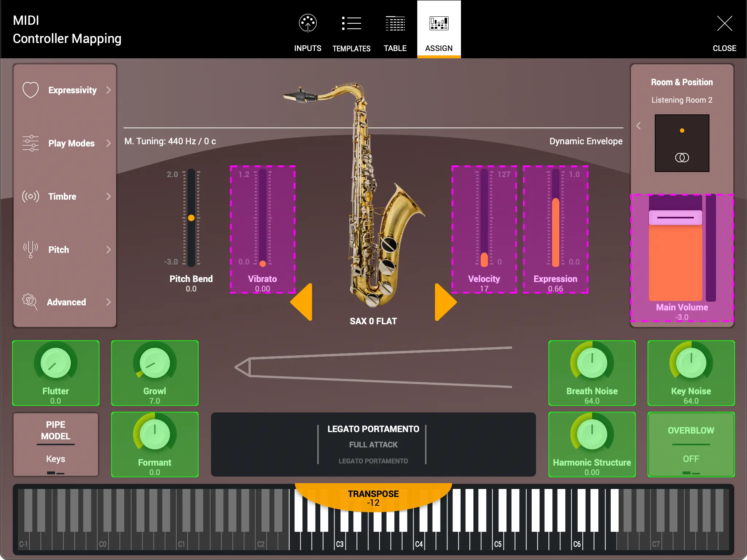
Task: Expand the Expressivity section chevron
Action: point(109,90)
